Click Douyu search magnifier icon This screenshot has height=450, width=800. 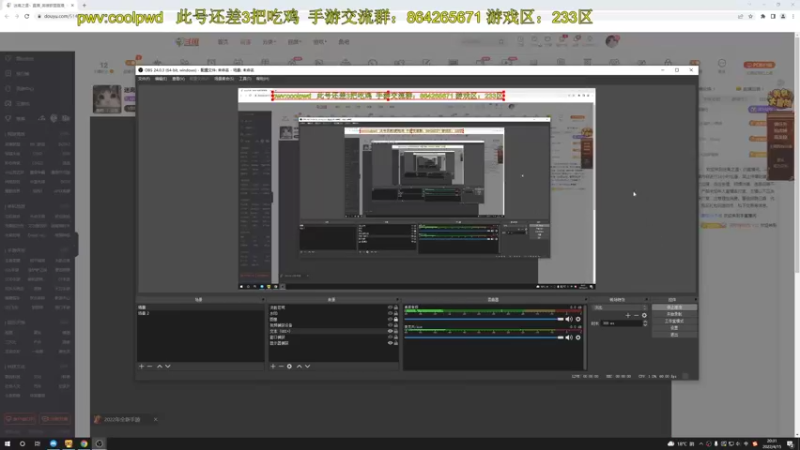pos(502,42)
